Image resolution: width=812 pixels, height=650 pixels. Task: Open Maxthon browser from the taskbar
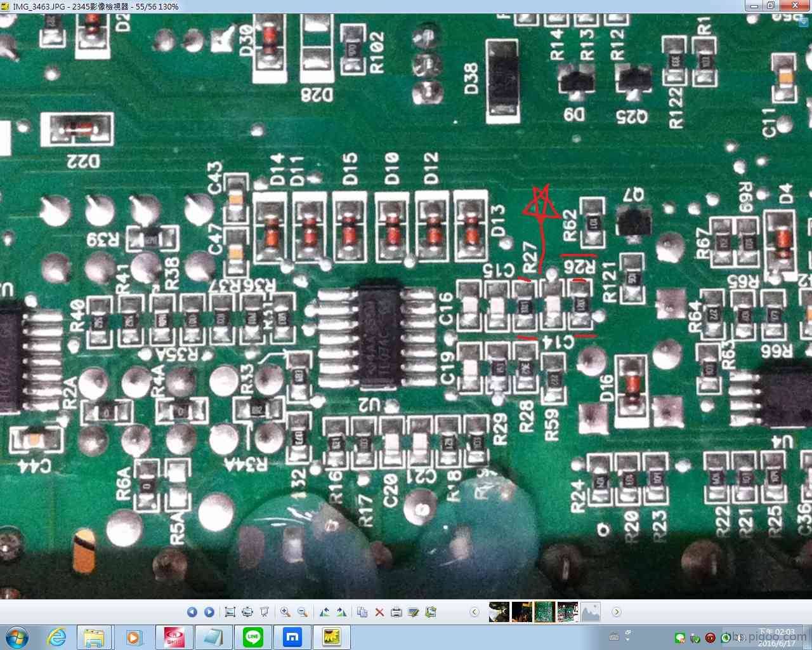click(292, 637)
